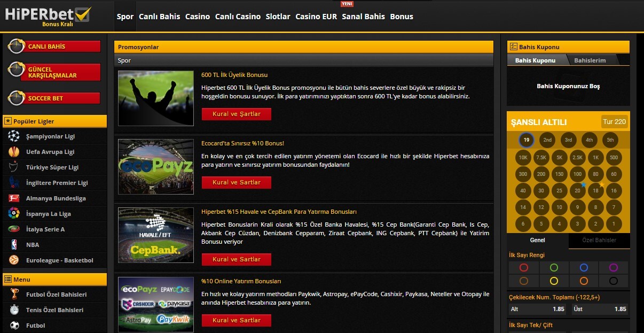Pick the purple circle for İlk Sayı Rengi
The image size is (644, 333).
click(614, 268)
